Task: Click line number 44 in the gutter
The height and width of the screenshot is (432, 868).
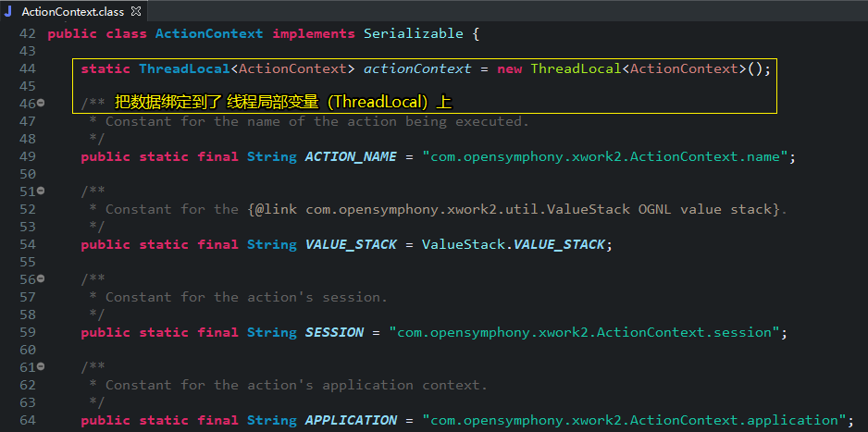Action: (27, 68)
